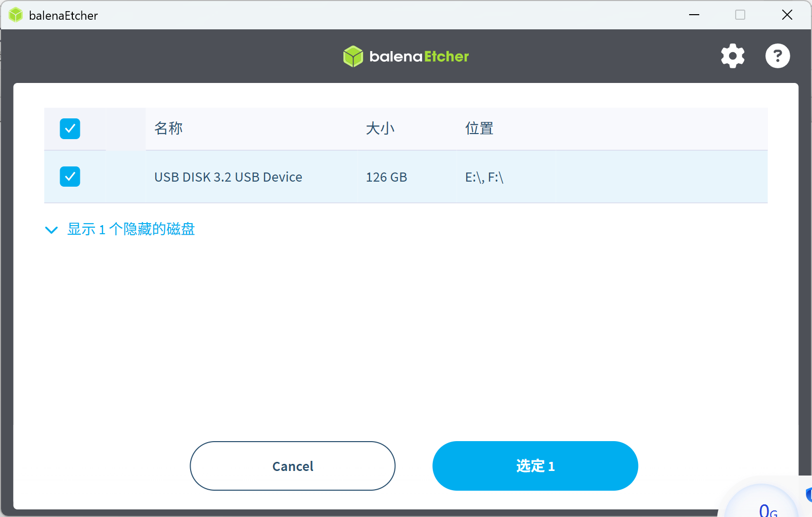Collapse the 显示 1 个隐藏的磁盘 section
This screenshot has width=812, height=517.
(130, 229)
